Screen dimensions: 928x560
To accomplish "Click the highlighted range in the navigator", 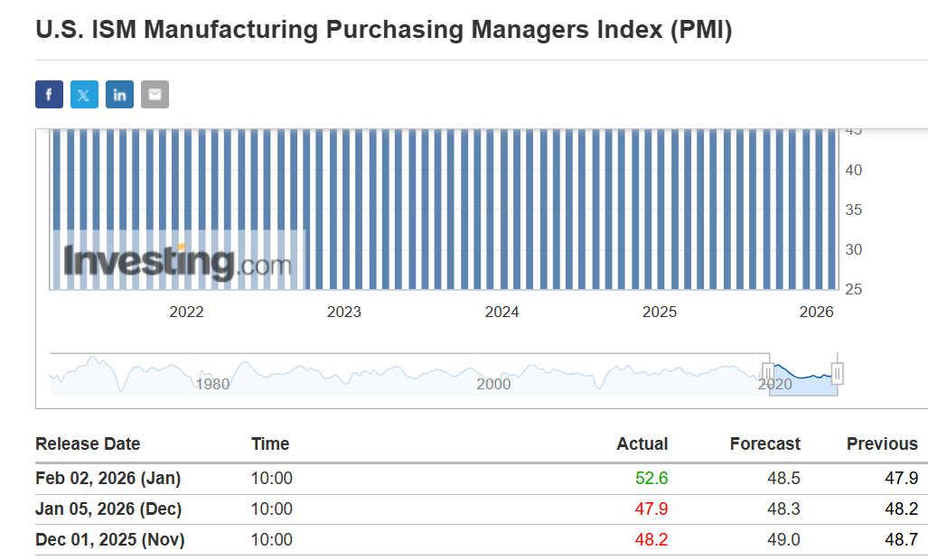I will [802, 378].
